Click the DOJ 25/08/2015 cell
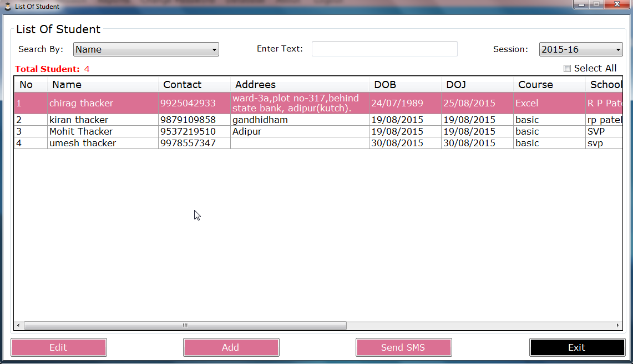The width and height of the screenshot is (633, 364). [x=477, y=103]
